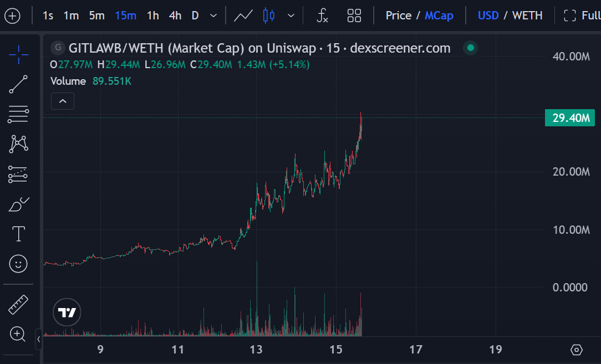Click the 10.00M price axis label
Screen dimensions: 601x364
click(571, 230)
